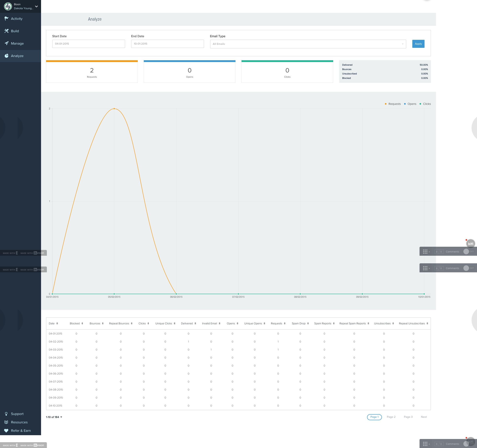This screenshot has height=448, width=477.
Task: Click the chart data point at 09/02/2015
Action: 362,294
